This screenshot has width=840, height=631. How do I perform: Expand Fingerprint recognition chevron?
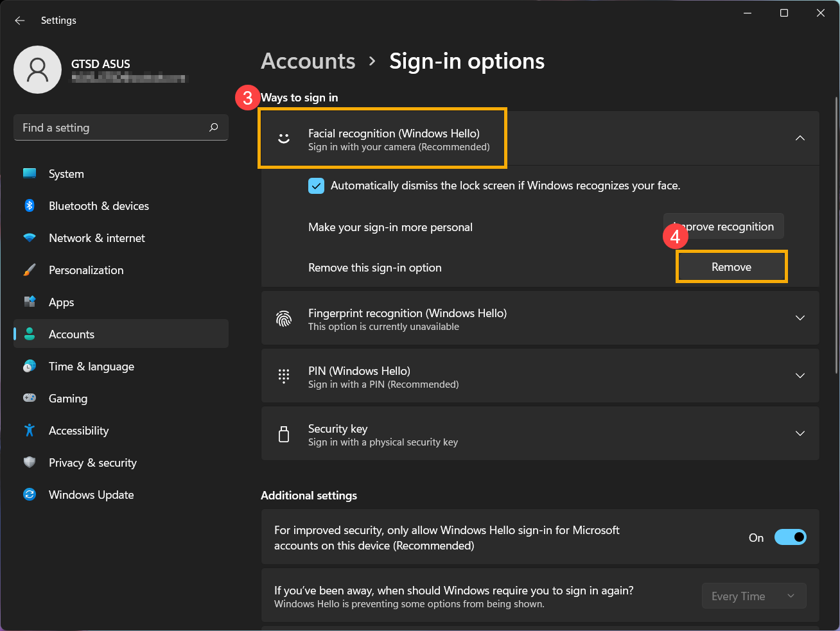(x=800, y=318)
